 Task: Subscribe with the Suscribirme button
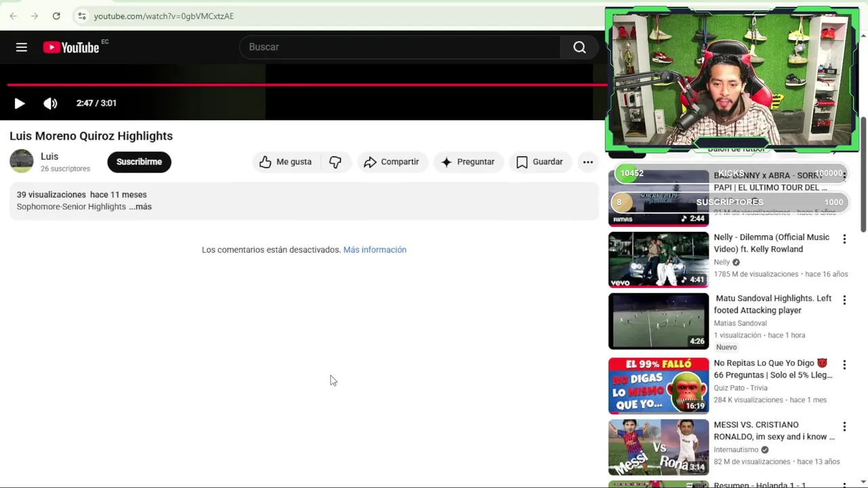click(x=139, y=161)
